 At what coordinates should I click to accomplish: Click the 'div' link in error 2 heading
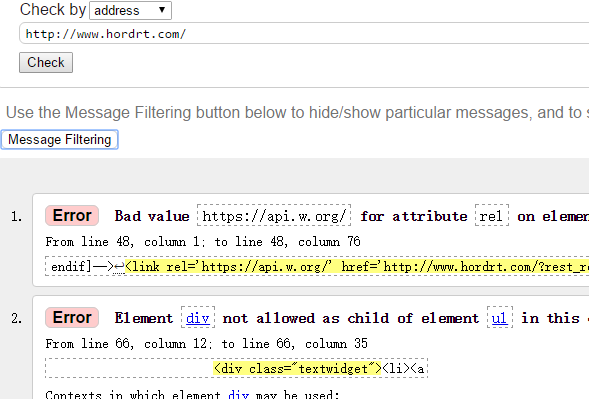pyautogui.click(x=198, y=318)
